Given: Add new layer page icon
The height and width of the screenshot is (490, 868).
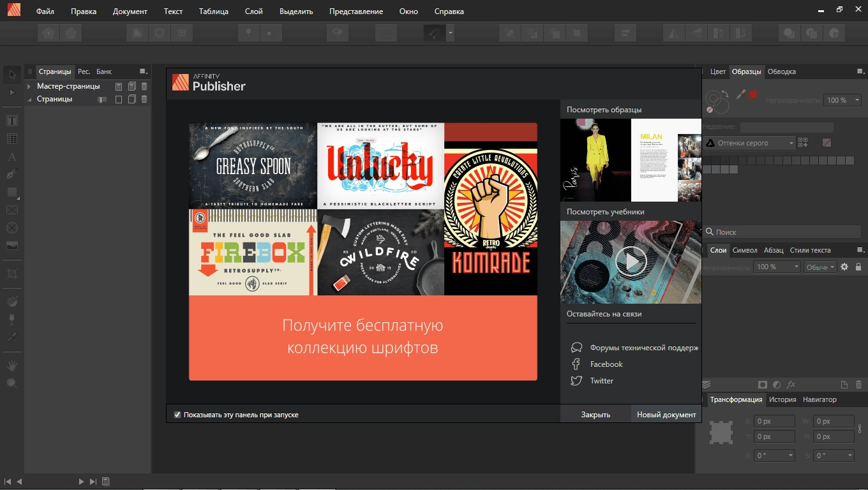Looking at the screenshot, I should coord(844,384).
